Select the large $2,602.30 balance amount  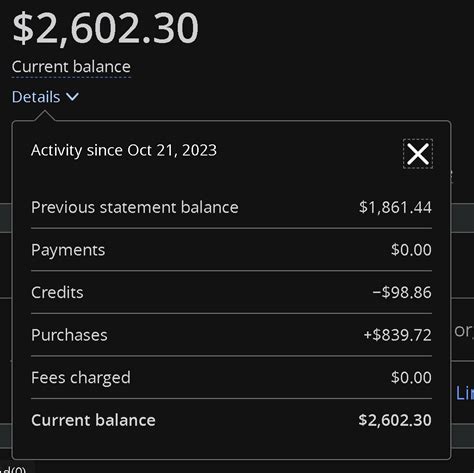pyautogui.click(x=105, y=28)
